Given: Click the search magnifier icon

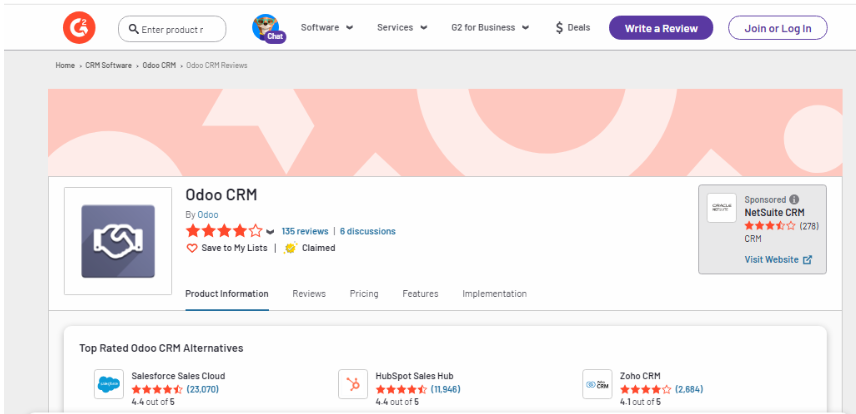Looking at the screenshot, I should point(133,29).
